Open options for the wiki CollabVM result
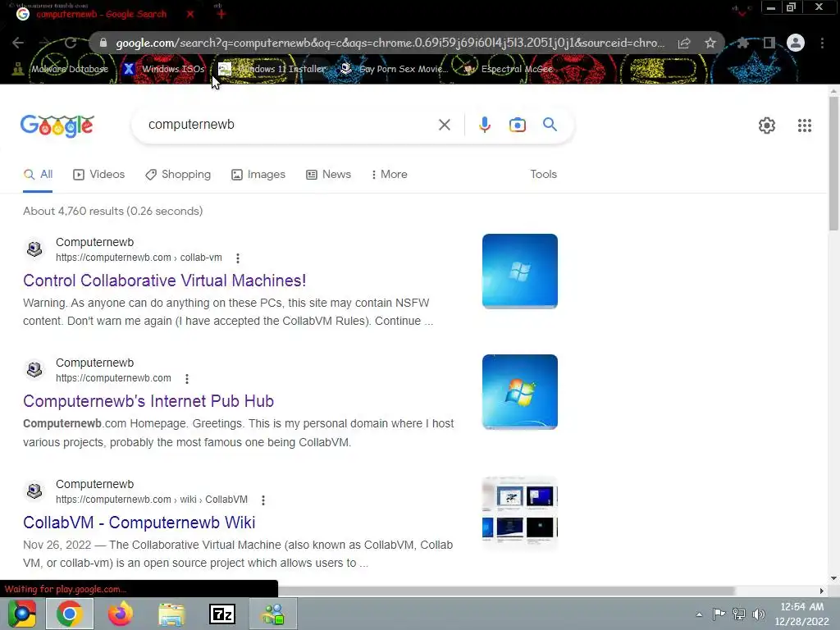 (x=263, y=500)
